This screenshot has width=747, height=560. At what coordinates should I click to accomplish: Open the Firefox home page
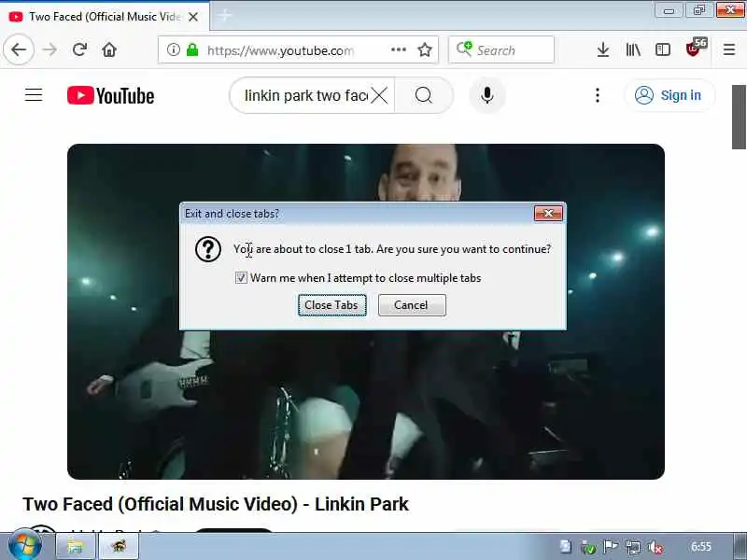[x=109, y=49]
